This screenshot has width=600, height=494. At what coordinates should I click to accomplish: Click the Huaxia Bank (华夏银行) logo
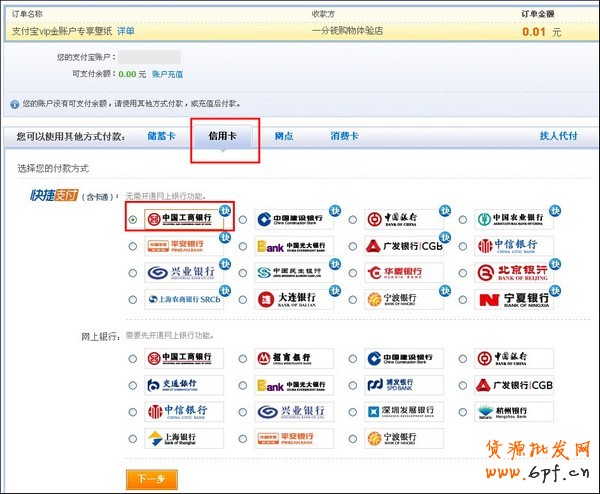click(404, 272)
